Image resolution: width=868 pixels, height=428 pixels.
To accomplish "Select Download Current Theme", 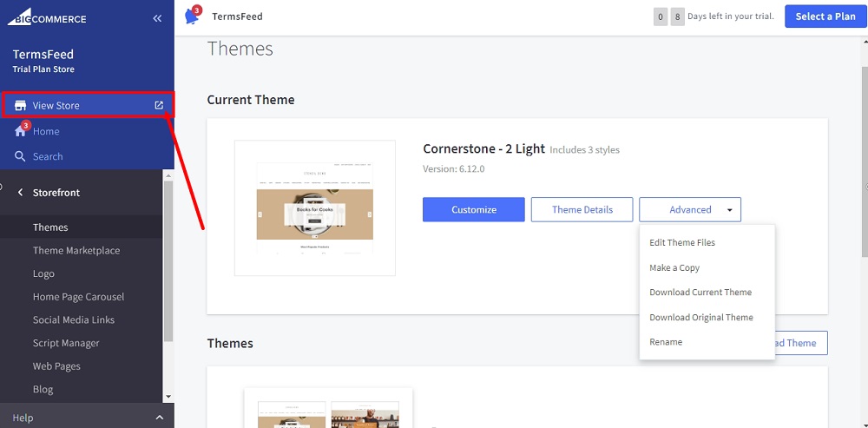I will coord(700,292).
